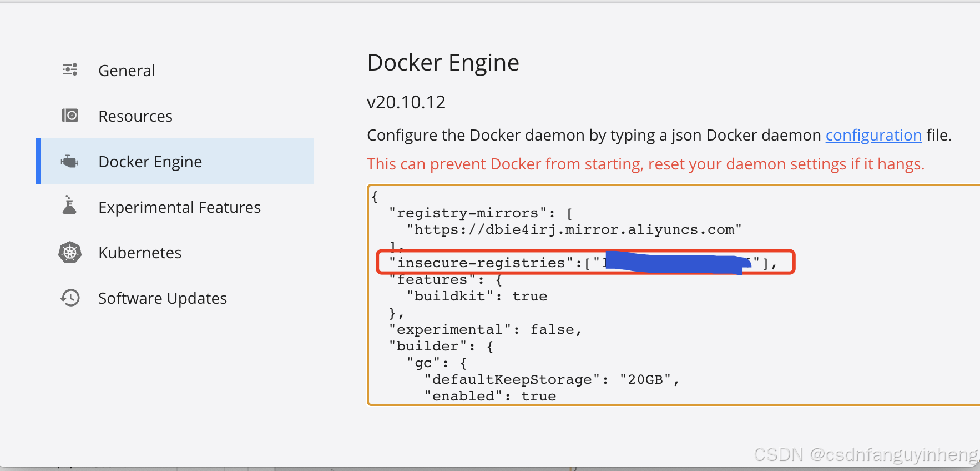Click the "experimental": false line
980x471 pixels.
pyautogui.click(x=486, y=330)
